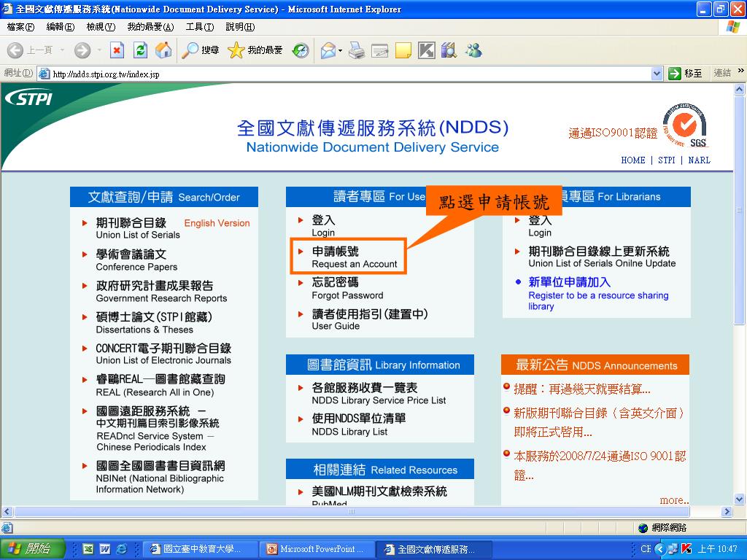Screen dimensions: 747x560
Task: Open 碩博士論文 Dissertations & Theses link
Action: coord(154,323)
